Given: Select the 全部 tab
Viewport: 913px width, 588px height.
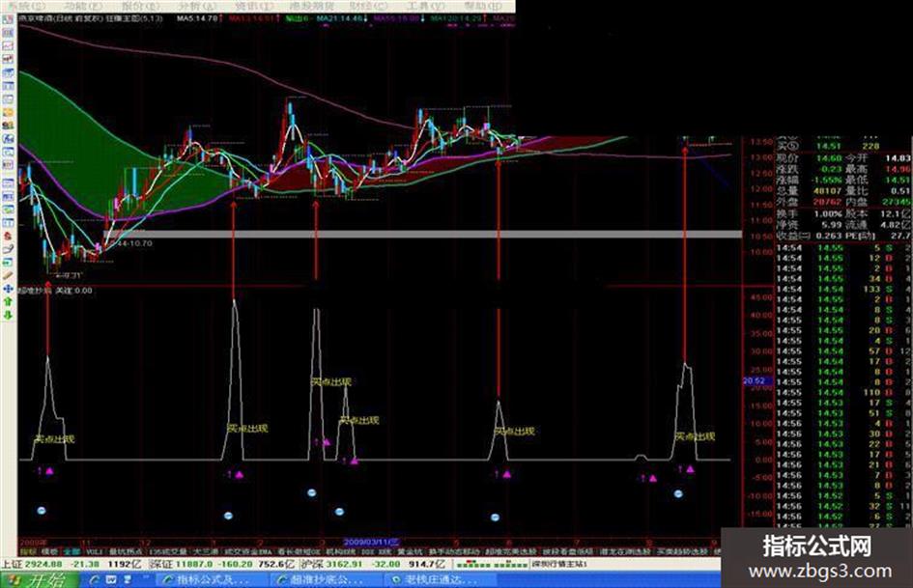Looking at the screenshot, I should [x=71, y=551].
